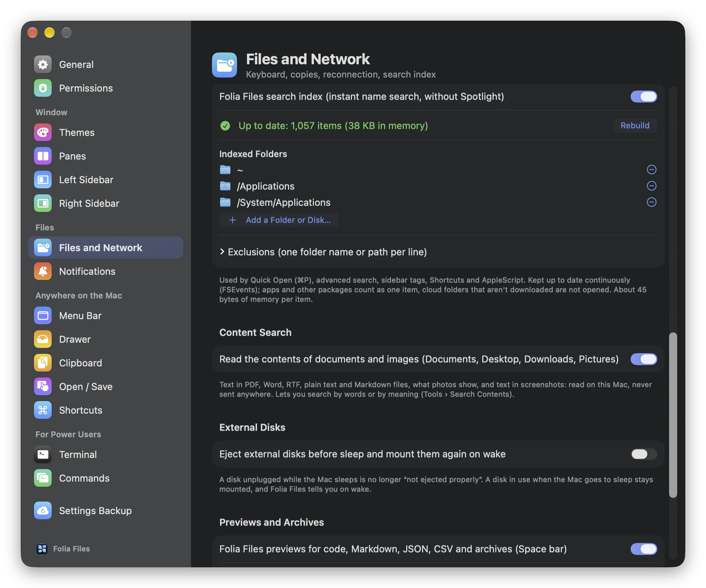Click the Menu Bar label in sidebar

80,316
